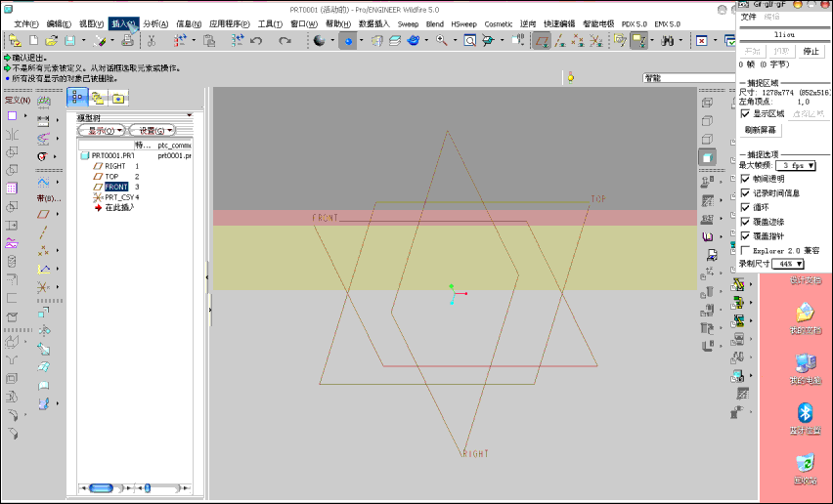This screenshot has height=504, width=833.
Task: Click the Print icon in the toolbar
Action: click(x=127, y=40)
